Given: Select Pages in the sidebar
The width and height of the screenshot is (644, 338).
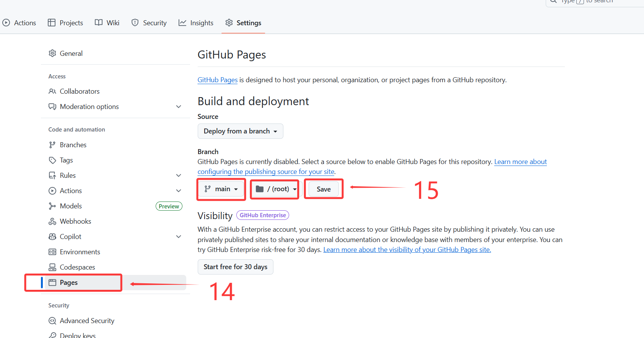Looking at the screenshot, I should 115,283.
